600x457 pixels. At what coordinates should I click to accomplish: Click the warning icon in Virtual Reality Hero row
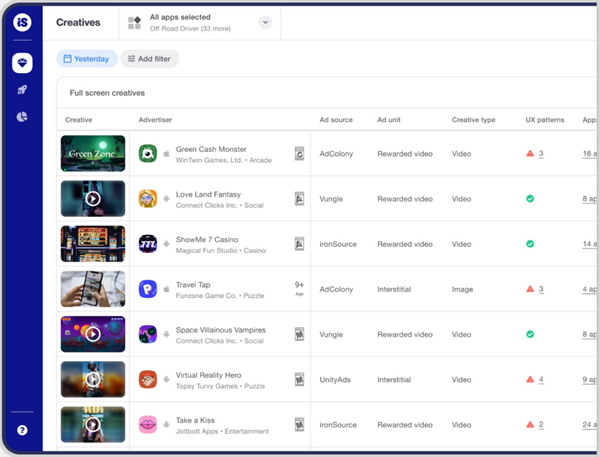[530, 379]
